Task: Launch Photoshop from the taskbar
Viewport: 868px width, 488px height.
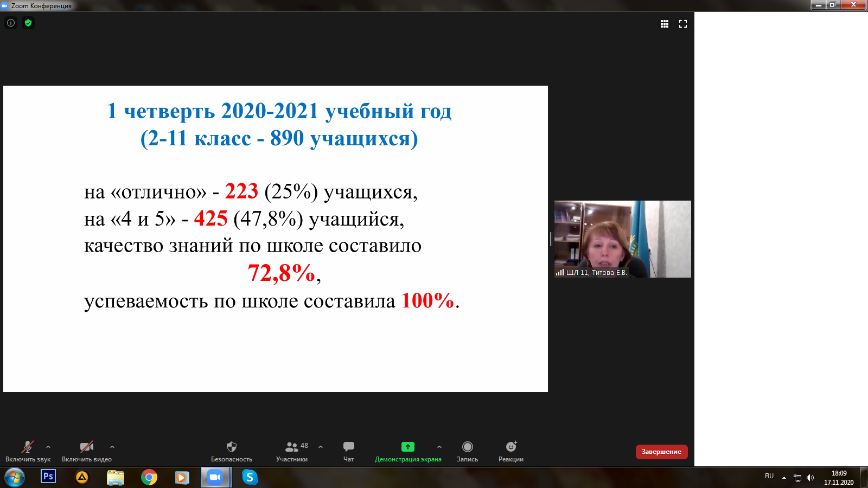Action: point(48,477)
